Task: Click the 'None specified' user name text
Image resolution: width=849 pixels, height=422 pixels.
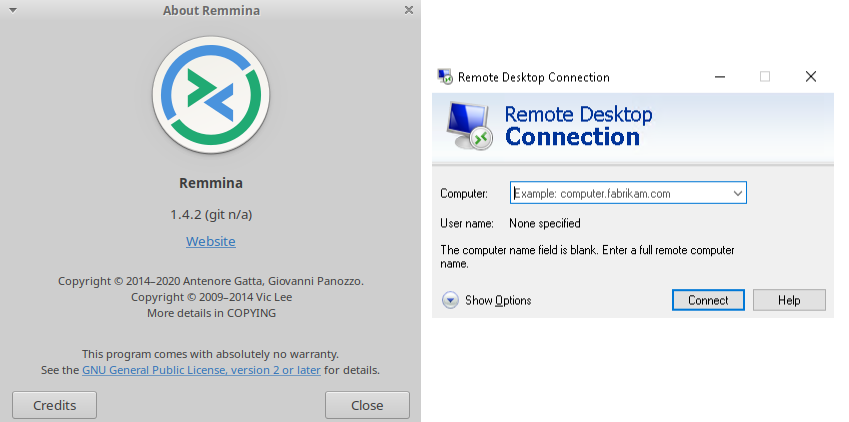Action: point(545,223)
